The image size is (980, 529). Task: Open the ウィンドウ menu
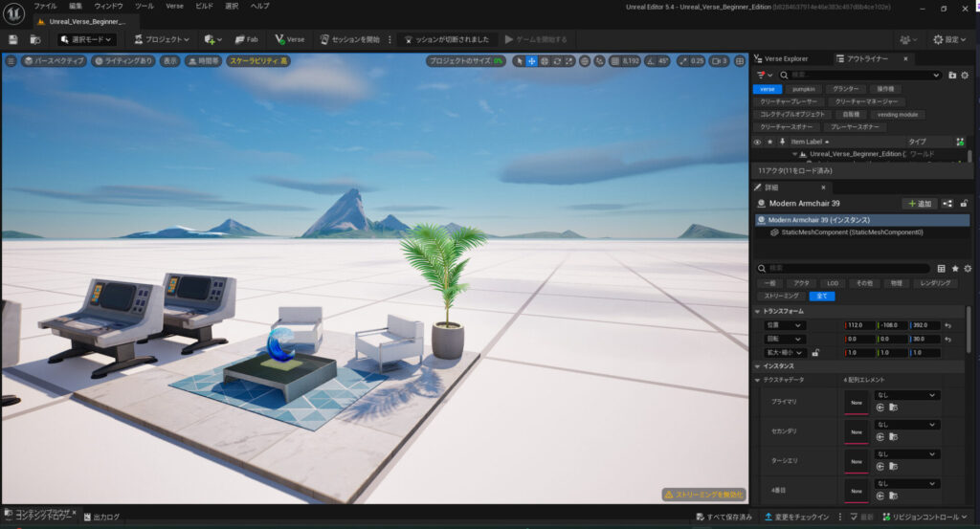pyautogui.click(x=108, y=6)
